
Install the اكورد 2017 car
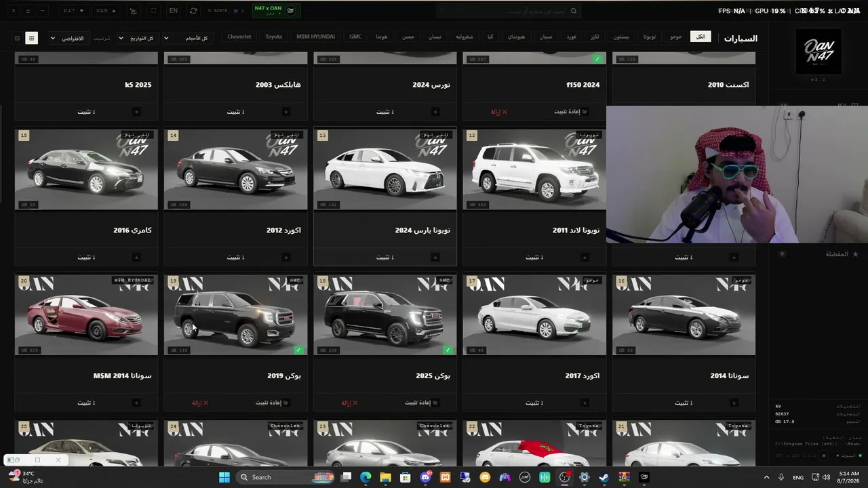tap(534, 403)
